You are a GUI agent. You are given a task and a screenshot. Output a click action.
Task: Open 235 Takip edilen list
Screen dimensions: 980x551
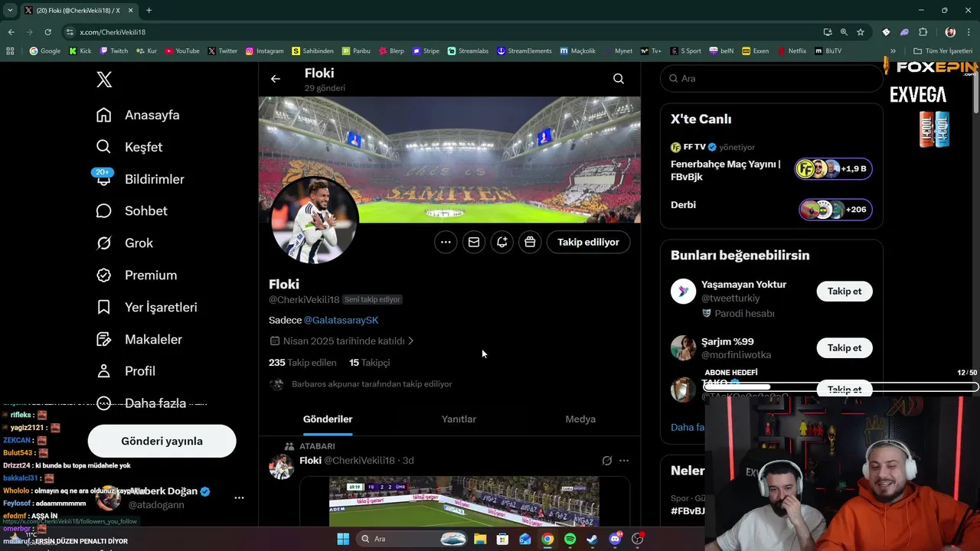302,363
